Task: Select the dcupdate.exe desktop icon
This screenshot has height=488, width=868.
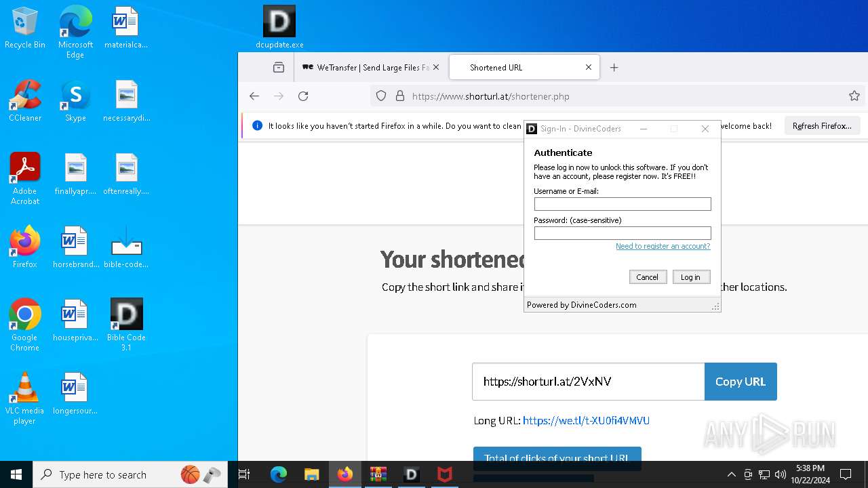Action: click(x=279, y=27)
